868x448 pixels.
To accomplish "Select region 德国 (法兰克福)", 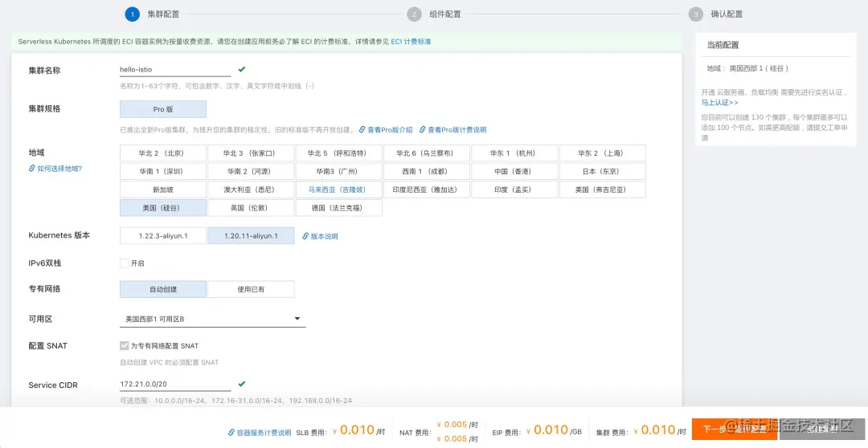I will [339, 208].
